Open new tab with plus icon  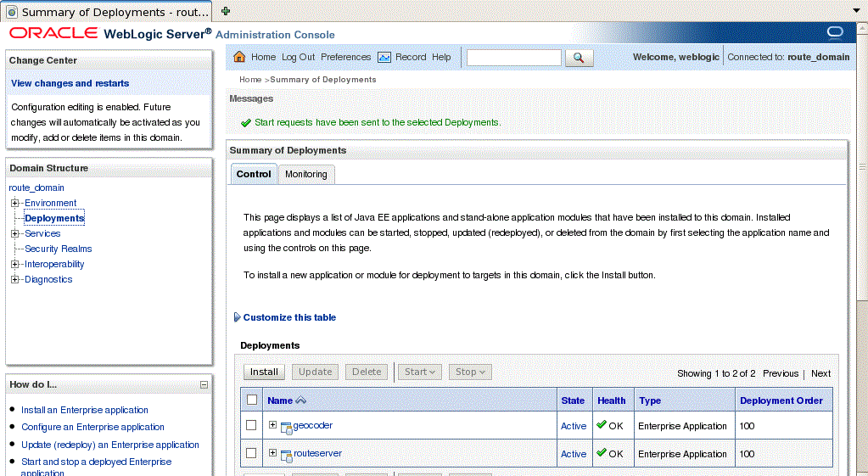pyautogui.click(x=226, y=11)
